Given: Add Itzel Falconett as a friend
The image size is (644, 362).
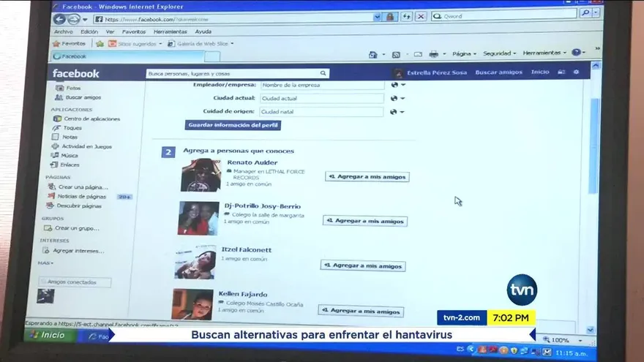Looking at the screenshot, I should coord(363,265).
